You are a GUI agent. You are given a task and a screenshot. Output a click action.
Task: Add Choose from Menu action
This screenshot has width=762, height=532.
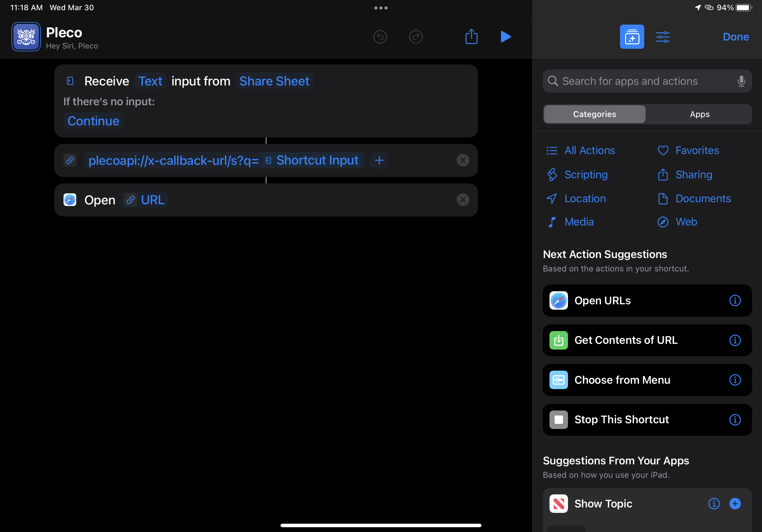[x=647, y=380]
